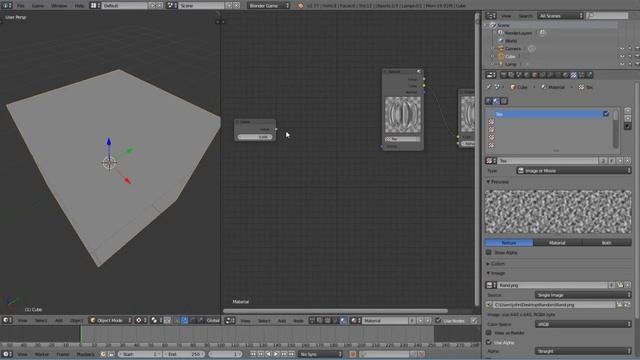Viewport: 640px width, 360px height.
Task: Open Object Mode dropdown in 3D view header
Action: coord(110,321)
